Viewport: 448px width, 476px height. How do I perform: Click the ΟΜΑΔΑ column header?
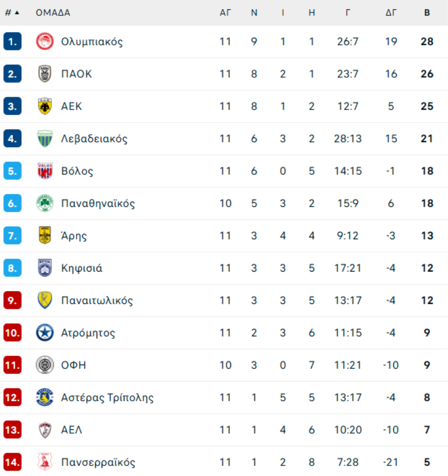click(53, 13)
